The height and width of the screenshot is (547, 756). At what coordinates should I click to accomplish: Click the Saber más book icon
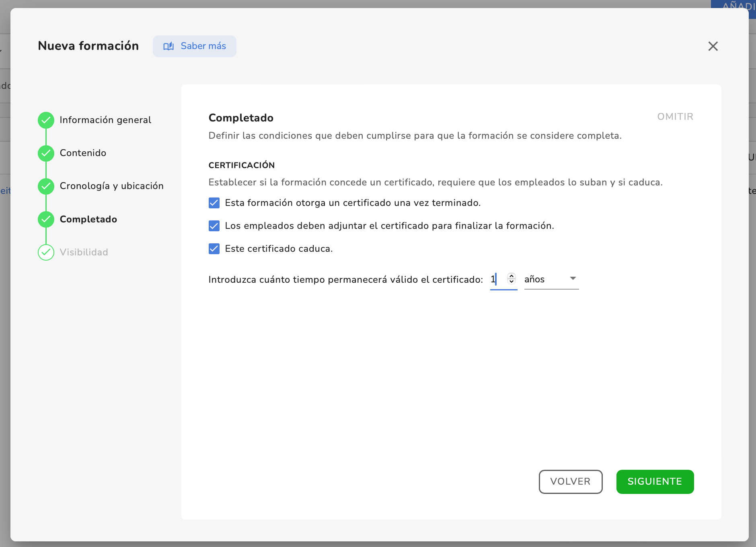pos(168,46)
